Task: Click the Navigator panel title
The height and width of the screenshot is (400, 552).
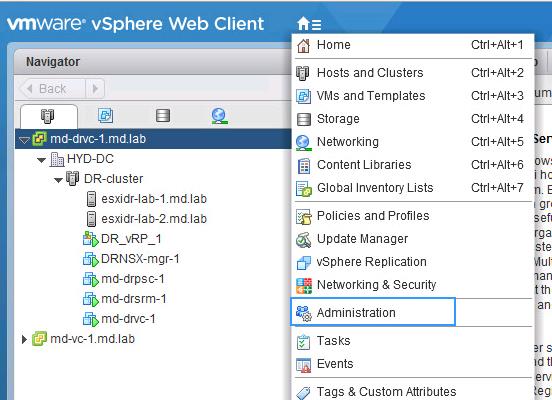Action: click(x=53, y=62)
